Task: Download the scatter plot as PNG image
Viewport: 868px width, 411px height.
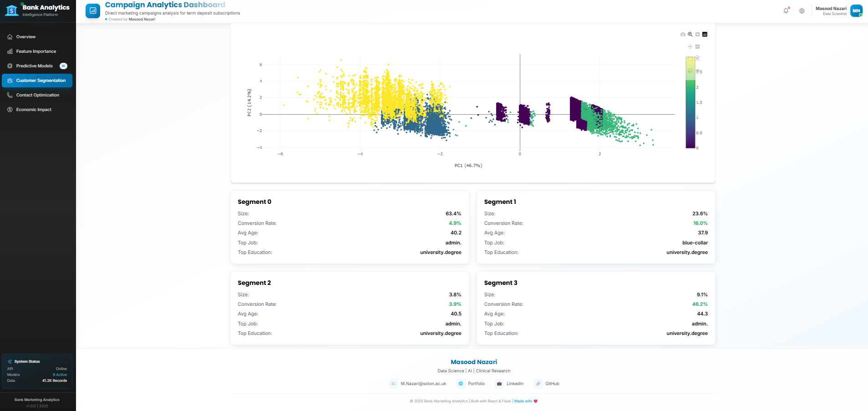Action: pyautogui.click(x=683, y=34)
